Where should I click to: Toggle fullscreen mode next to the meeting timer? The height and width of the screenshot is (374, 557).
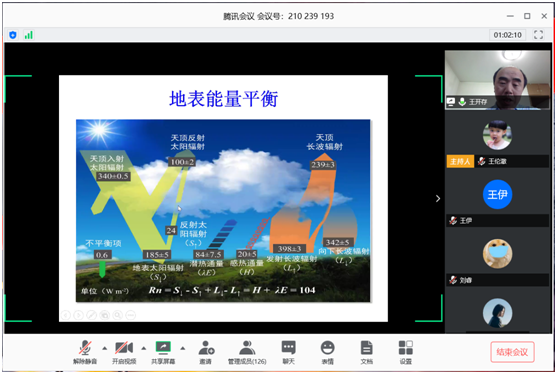click(538, 34)
